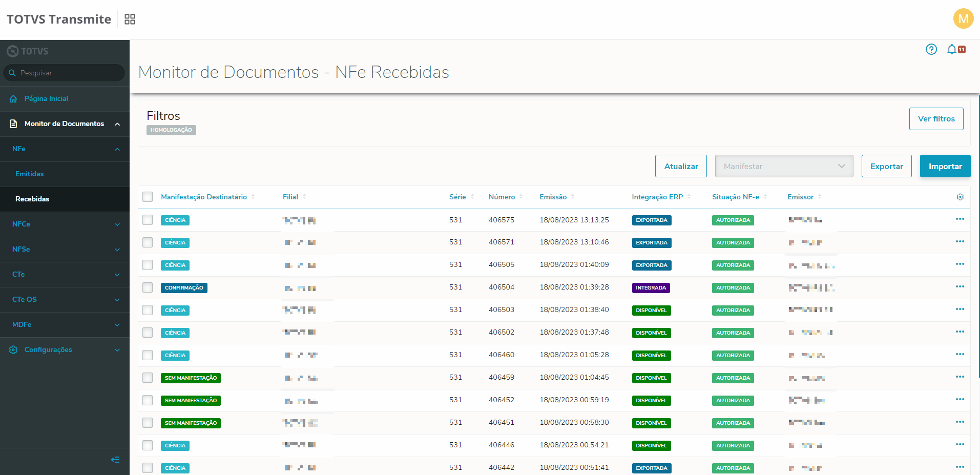The width and height of the screenshot is (980, 475).
Task: Open the user avatar M menu
Action: [963, 19]
